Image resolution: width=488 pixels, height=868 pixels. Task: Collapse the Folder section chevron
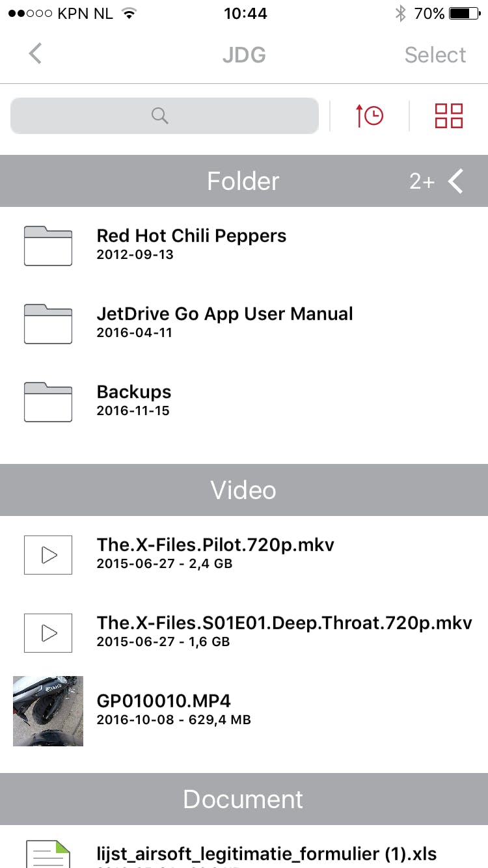456,182
